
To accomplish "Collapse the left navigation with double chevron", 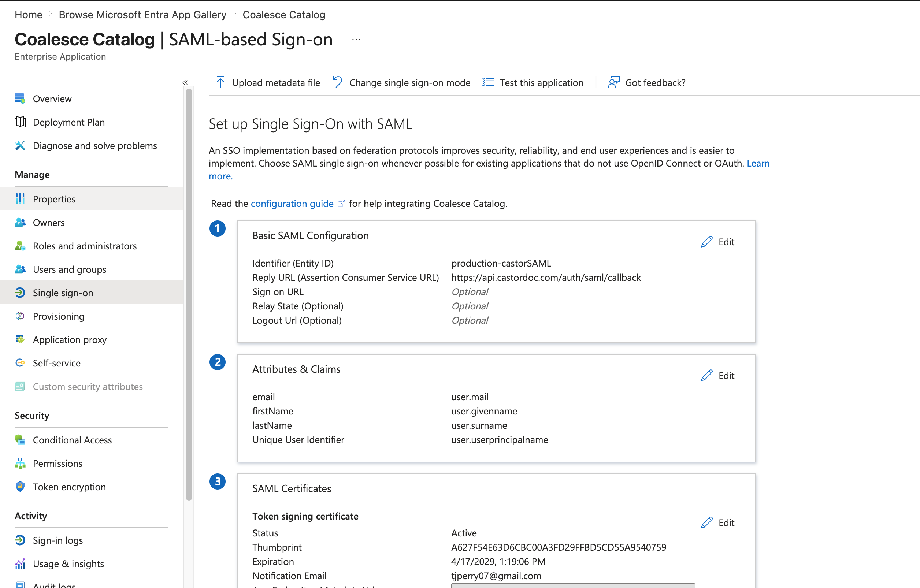I will pyautogui.click(x=185, y=82).
